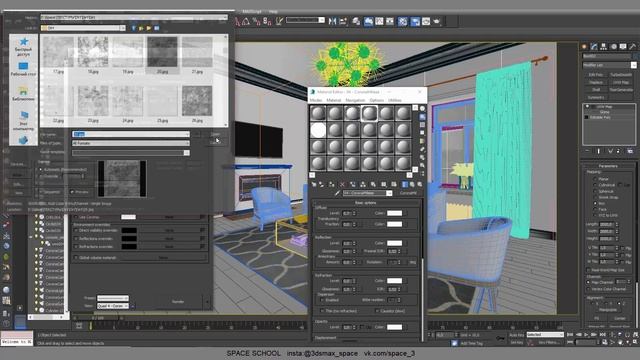Click the Opacity color swatch

point(394,327)
